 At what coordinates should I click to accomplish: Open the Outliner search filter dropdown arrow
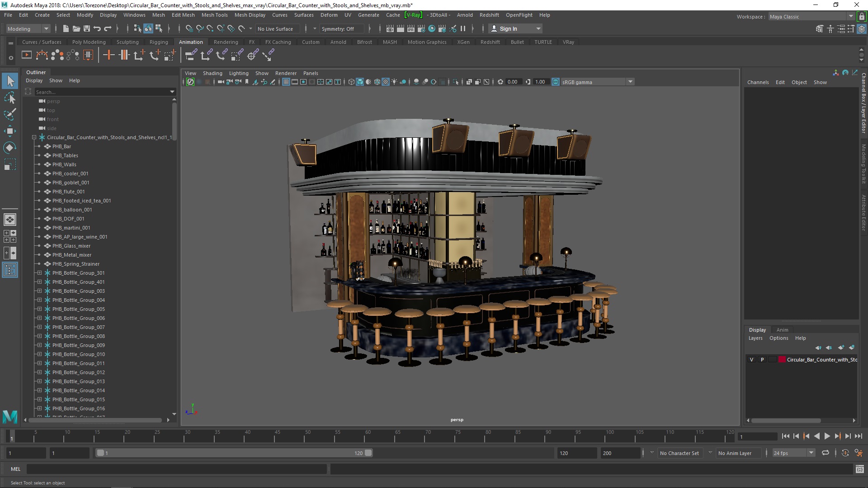[172, 92]
